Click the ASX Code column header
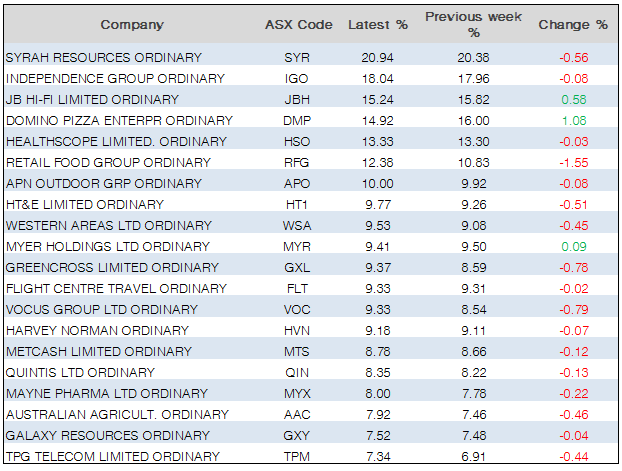The height and width of the screenshot is (471, 622). click(296, 25)
